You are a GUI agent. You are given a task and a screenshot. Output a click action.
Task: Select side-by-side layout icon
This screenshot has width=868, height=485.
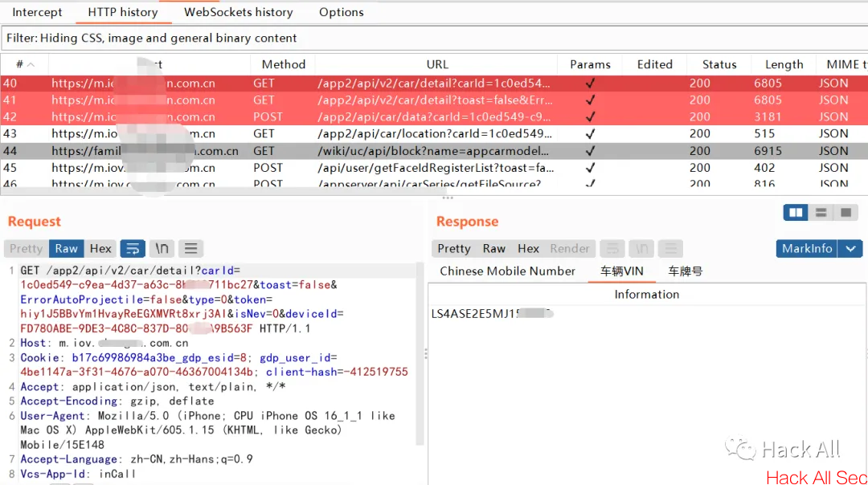pyautogui.click(x=796, y=212)
